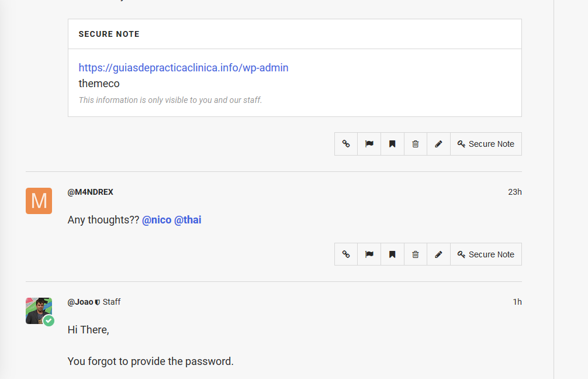588x379 pixels.
Task: Click the 23h timestamp on M4NDREX's reply
Action: 514,192
